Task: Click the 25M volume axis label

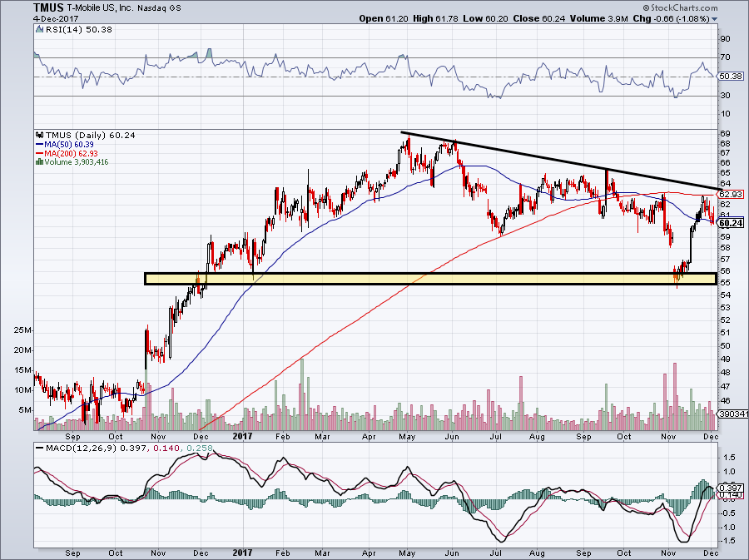Action: click(x=23, y=330)
